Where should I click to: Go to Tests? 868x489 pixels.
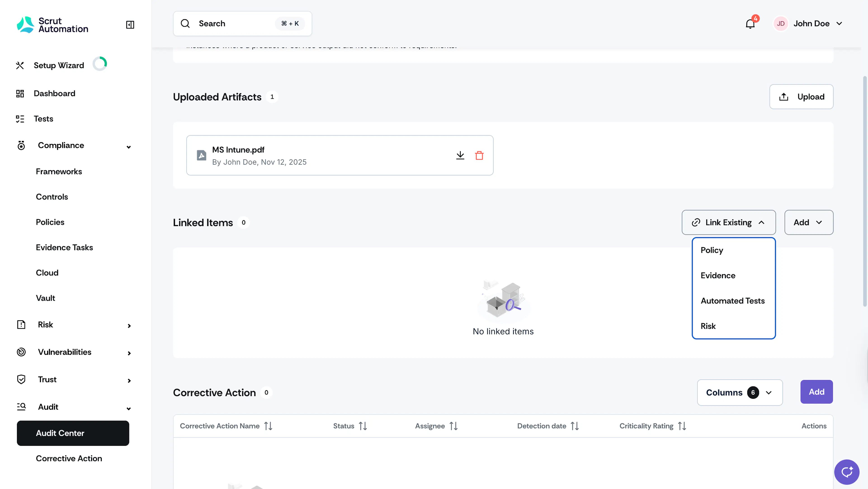point(43,119)
